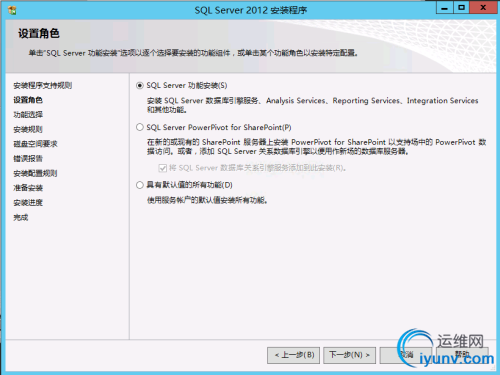500x375 pixels.
Task: Select 安装规则 step in sidebar
Action: (28, 129)
